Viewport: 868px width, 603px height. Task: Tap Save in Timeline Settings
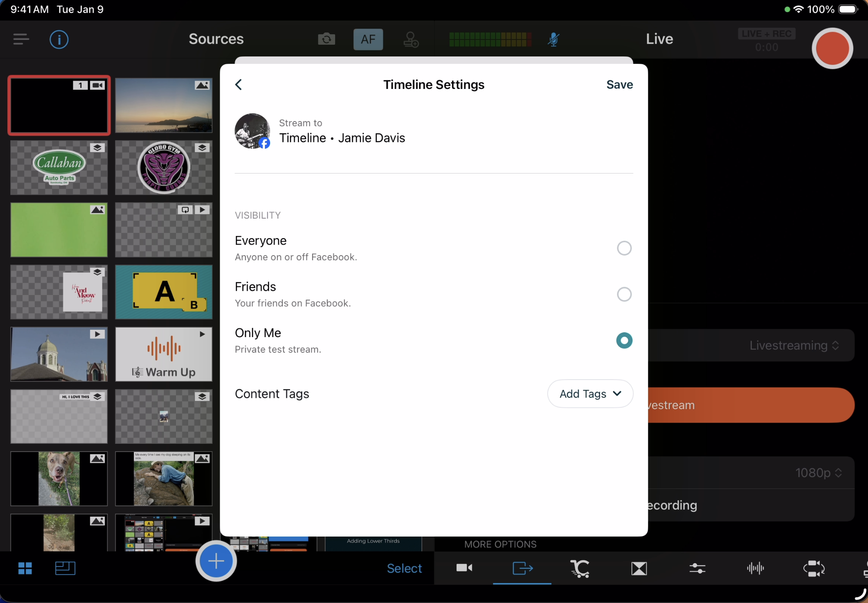point(619,85)
